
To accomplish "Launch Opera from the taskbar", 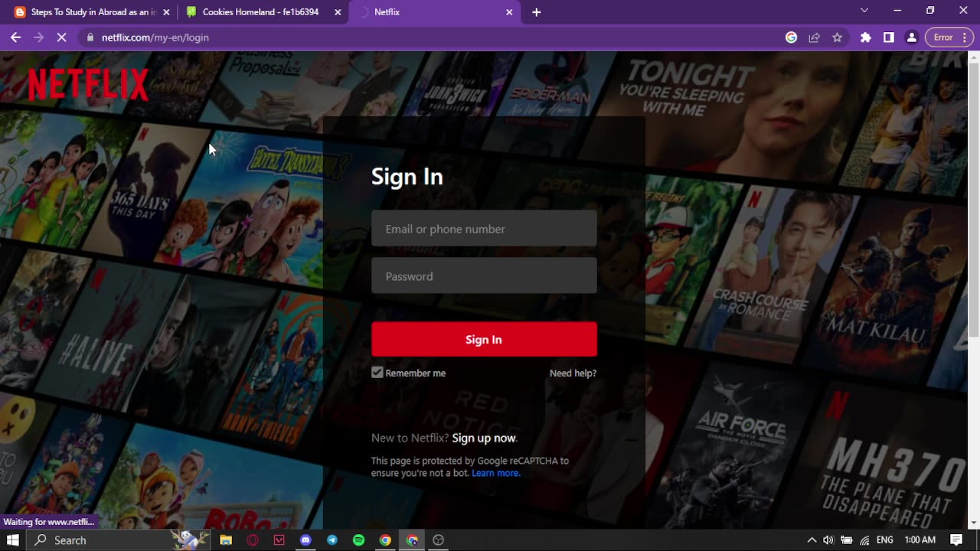I will pos(253,540).
